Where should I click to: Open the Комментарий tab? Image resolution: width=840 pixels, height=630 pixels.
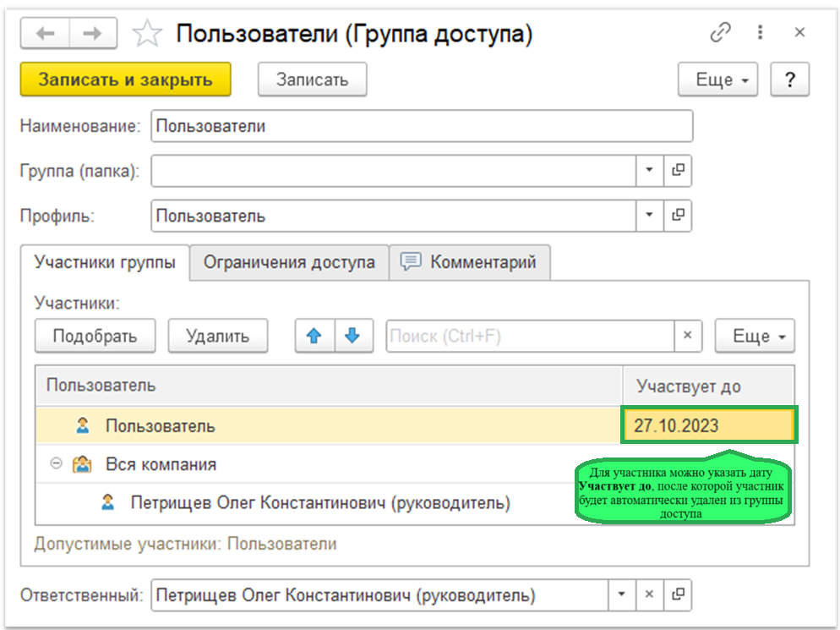(471, 262)
